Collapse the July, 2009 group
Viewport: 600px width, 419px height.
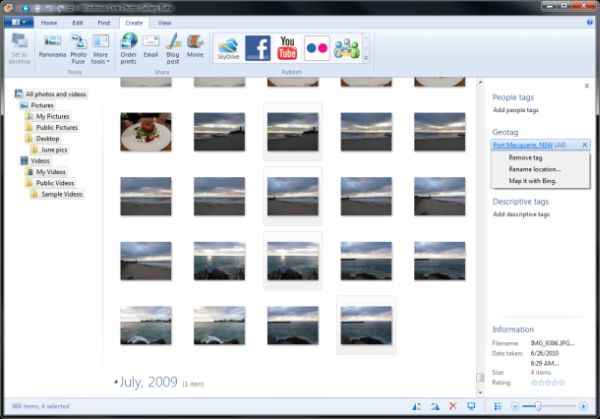(115, 382)
